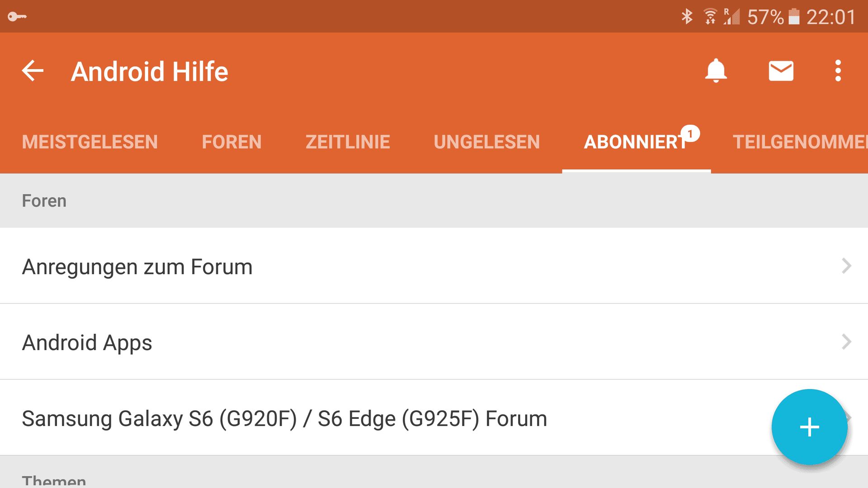
Task: Open the three-dot overflow menu
Action: click(838, 71)
